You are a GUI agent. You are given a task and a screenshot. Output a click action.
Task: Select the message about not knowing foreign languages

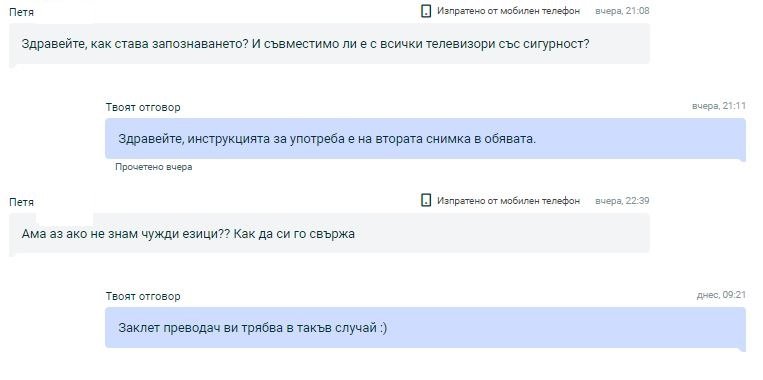click(329, 234)
